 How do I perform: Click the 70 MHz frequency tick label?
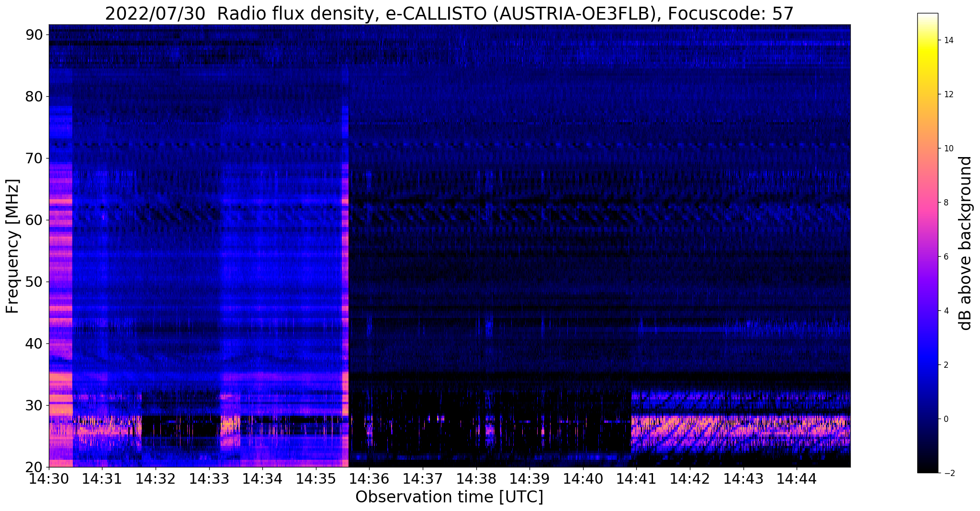[x=34, y=159]
